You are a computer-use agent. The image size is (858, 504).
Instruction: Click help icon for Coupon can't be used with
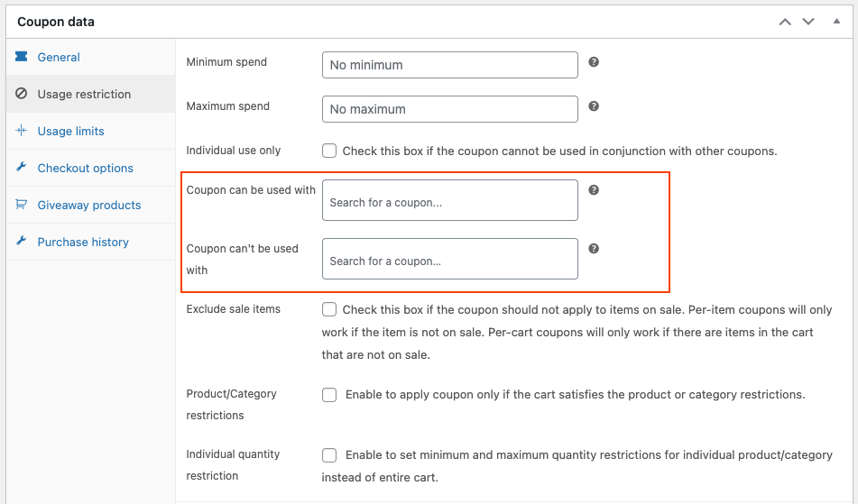[x=594, y=248]
